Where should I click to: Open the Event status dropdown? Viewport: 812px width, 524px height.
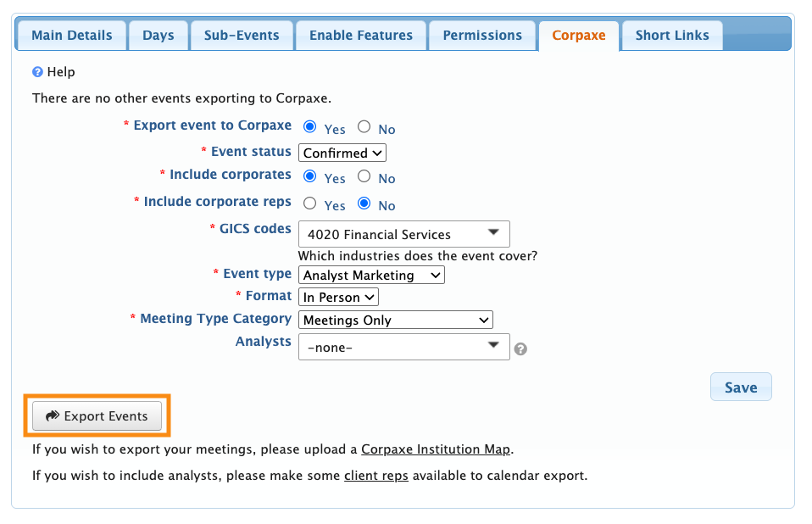coord(342,153)
